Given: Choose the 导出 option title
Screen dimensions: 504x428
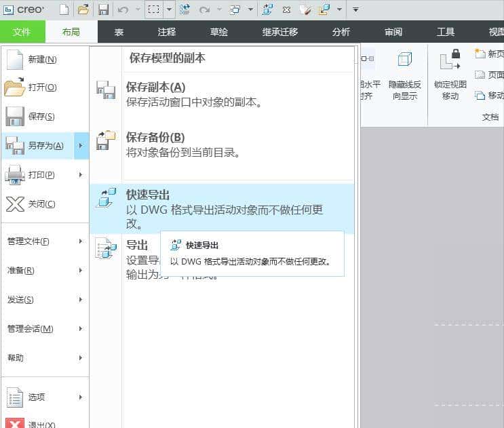Looking at the screenshot, I should coord(137,246).
